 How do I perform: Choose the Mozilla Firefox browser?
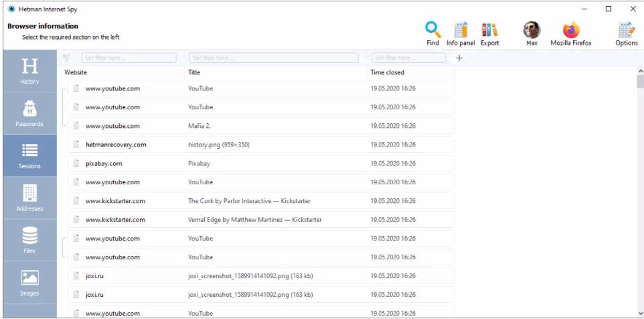[571, 34]
